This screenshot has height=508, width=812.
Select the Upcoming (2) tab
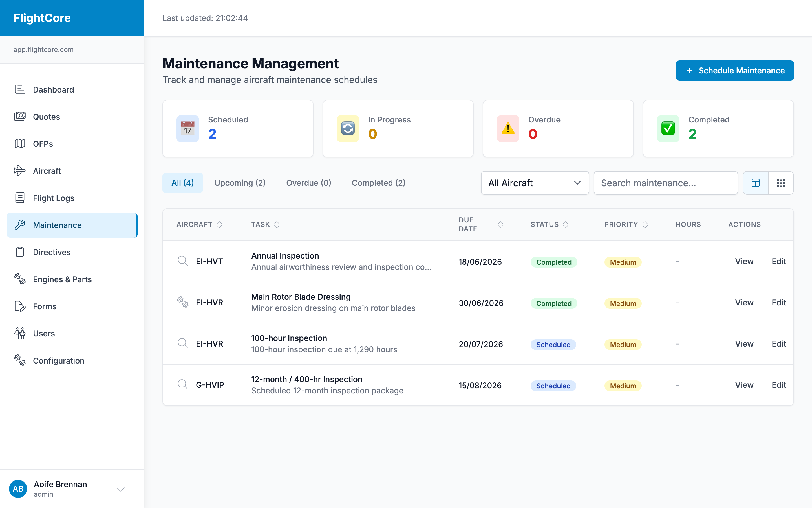(x=240, y=183)
